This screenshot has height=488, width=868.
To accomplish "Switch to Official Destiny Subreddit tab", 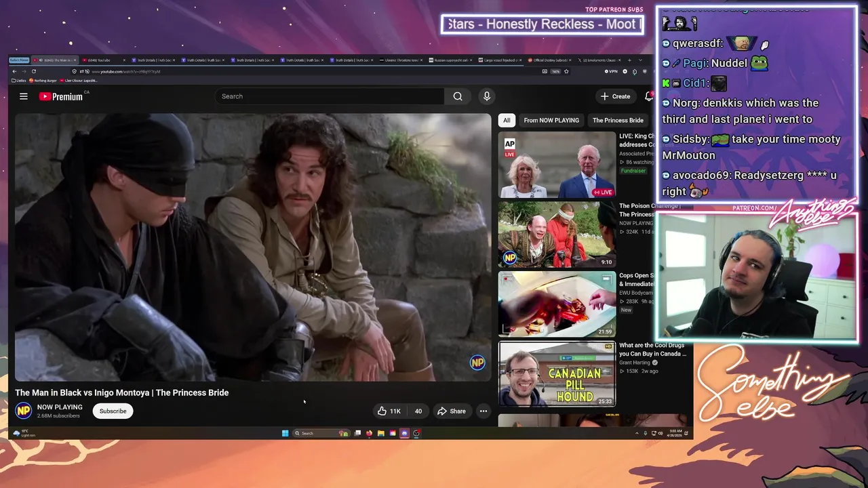I will pos(549,60).
